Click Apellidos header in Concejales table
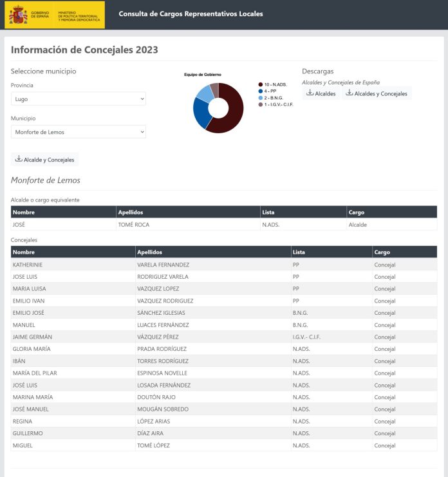Viewport: 448px width, 477px height. click(149, 252)
